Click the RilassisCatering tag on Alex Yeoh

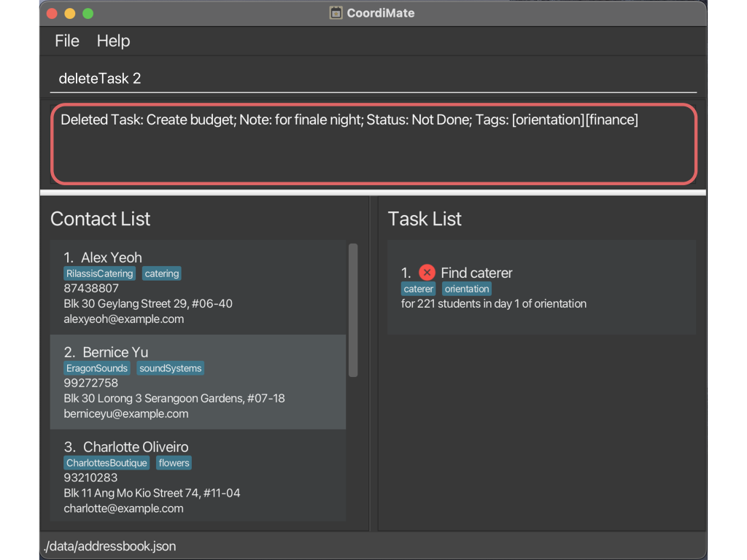99,273
